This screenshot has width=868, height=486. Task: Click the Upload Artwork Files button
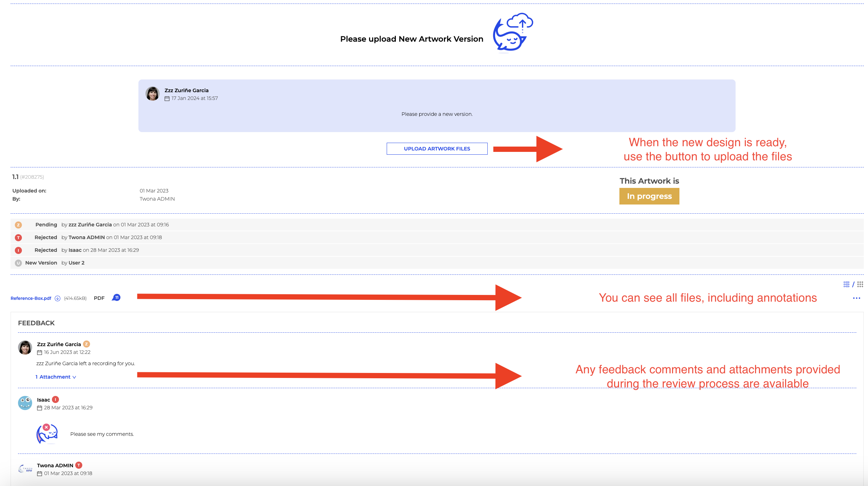(x=437, y=149)
